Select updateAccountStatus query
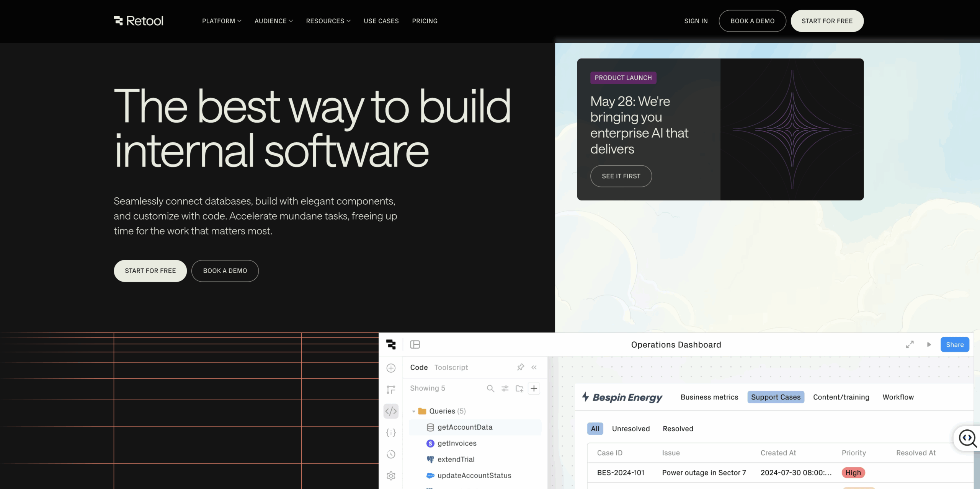 pos(475,475)
